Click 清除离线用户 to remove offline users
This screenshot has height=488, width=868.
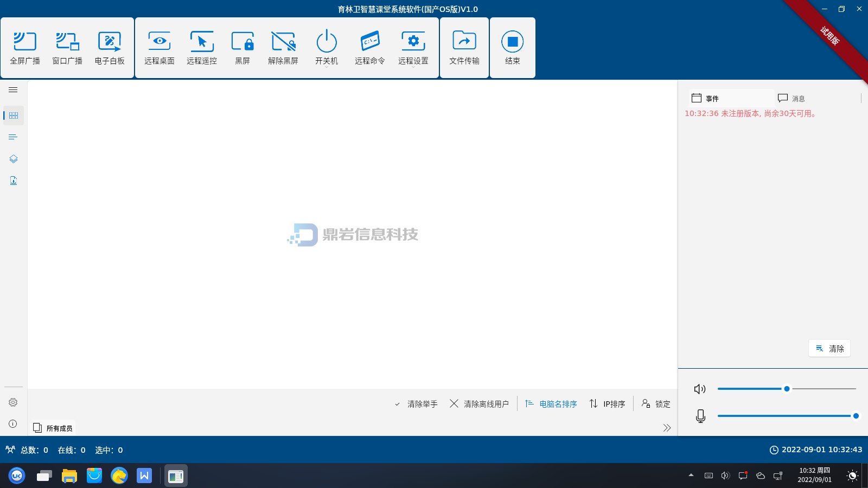[x=480, y=404]
